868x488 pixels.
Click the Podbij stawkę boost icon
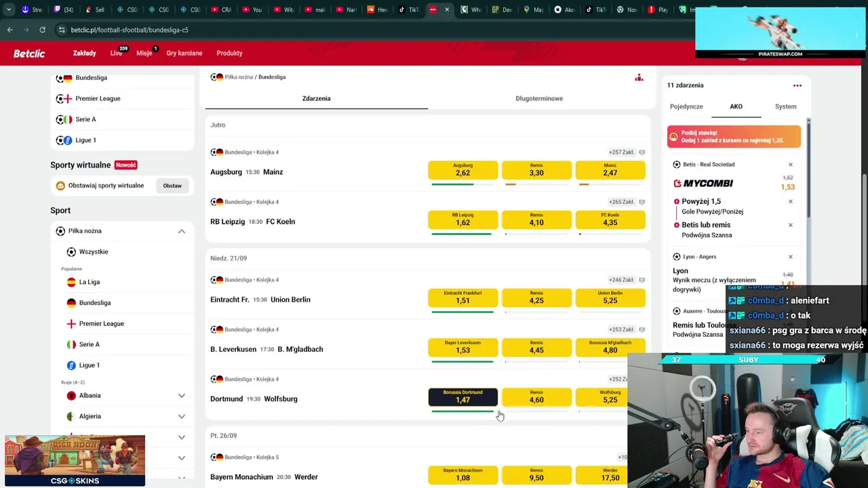point(673,136)
